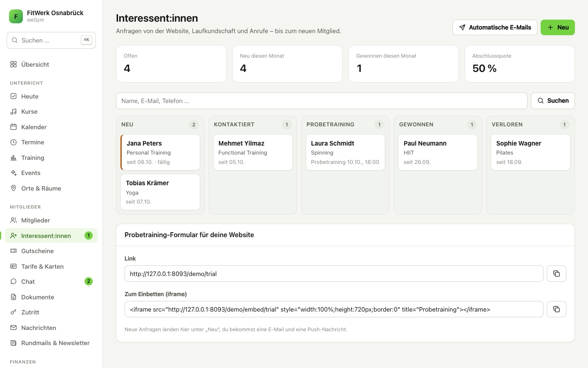This screenshot has width=588, height=368.
Task: Click the Tarife & Karten card icon
Action: click(x=13, y=266)
